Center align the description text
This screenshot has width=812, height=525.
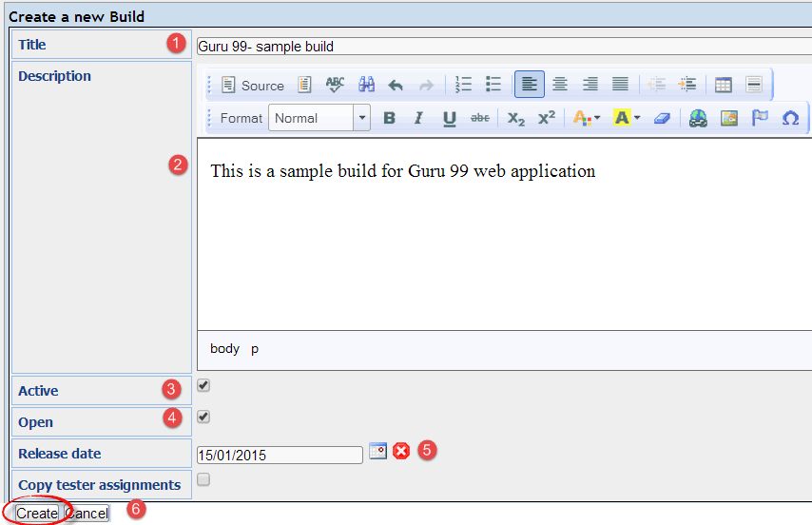click(560, 85)
